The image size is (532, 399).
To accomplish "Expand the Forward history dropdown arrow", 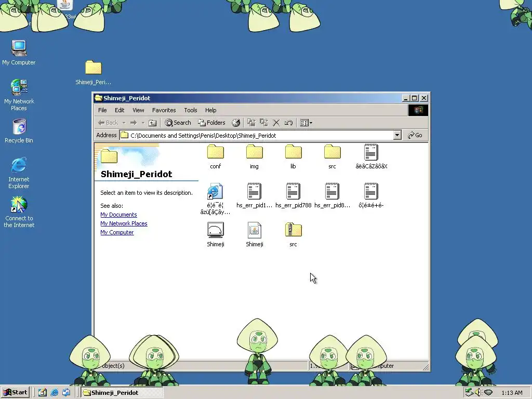I will 143,123.
